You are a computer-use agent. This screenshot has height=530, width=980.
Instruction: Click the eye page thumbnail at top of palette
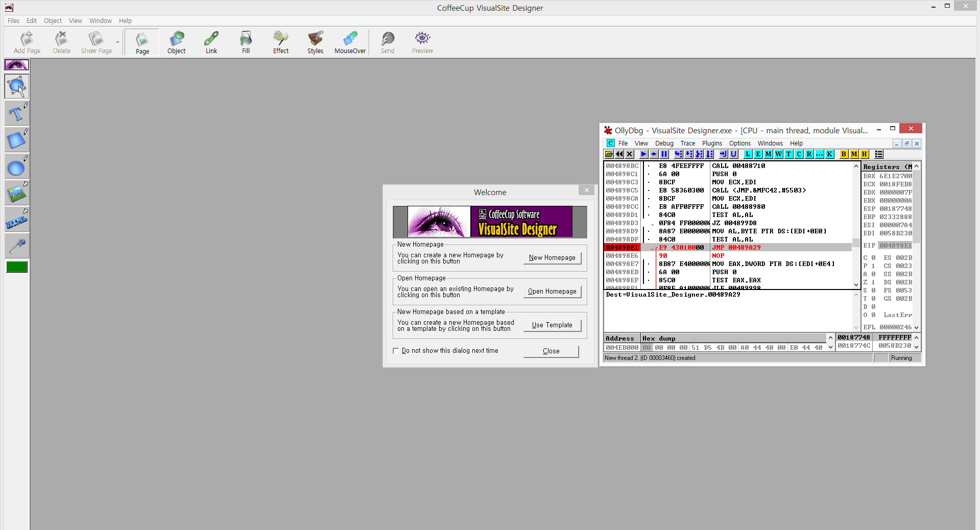tap(17, 65)
